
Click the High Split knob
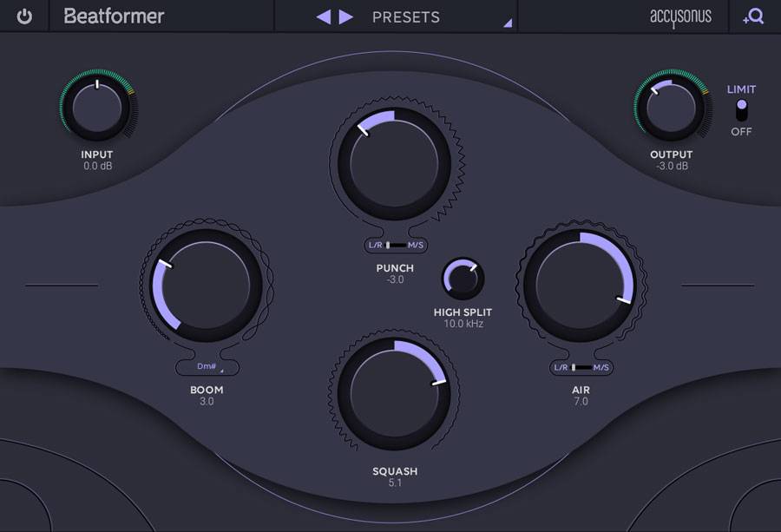[463, 279]
